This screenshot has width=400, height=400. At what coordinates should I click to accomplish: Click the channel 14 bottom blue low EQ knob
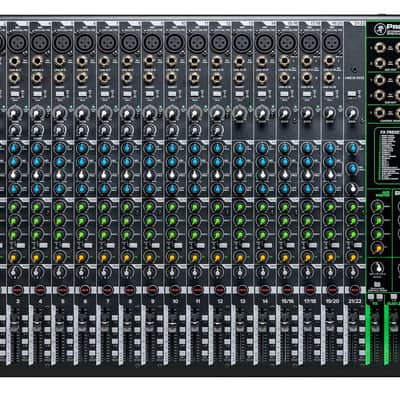coord(262,189)
